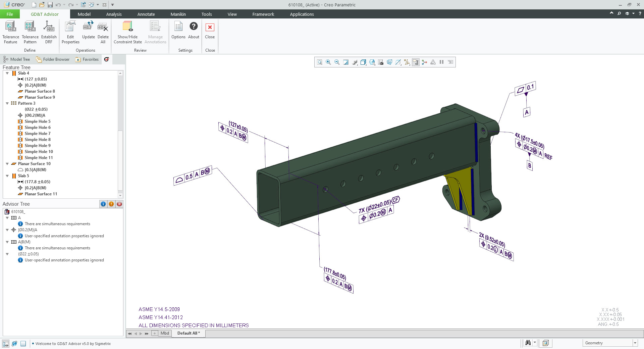The image size is (644, 349).
Task: Collapse the Pattern 3 tree node
Action: [7, 103]
